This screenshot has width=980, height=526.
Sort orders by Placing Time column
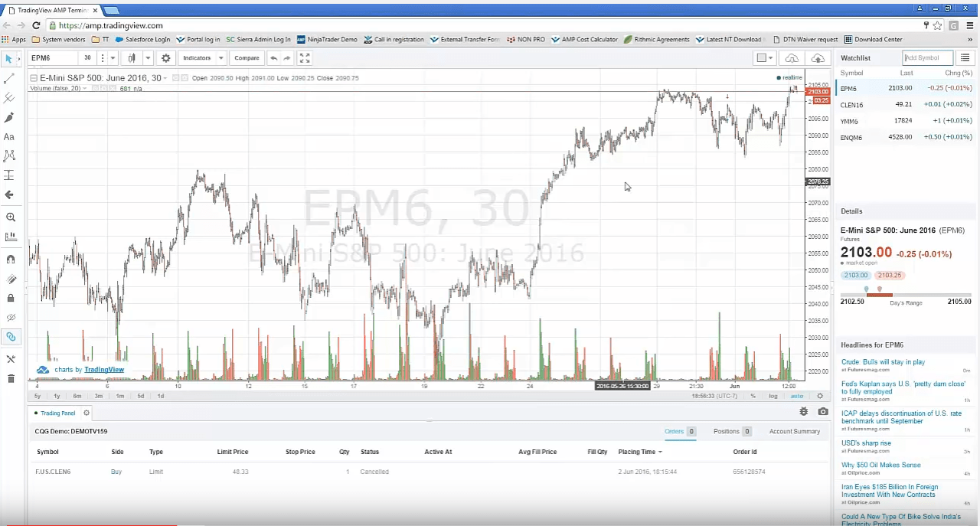tap(640, 452)
